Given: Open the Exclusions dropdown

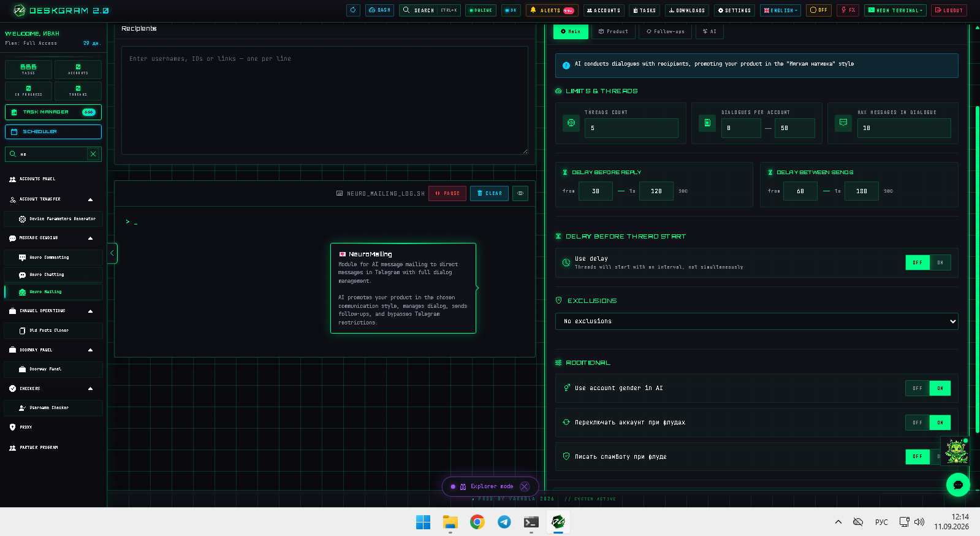Looking at the screenshot, I should pyautogui.click(x=757, y=321).
